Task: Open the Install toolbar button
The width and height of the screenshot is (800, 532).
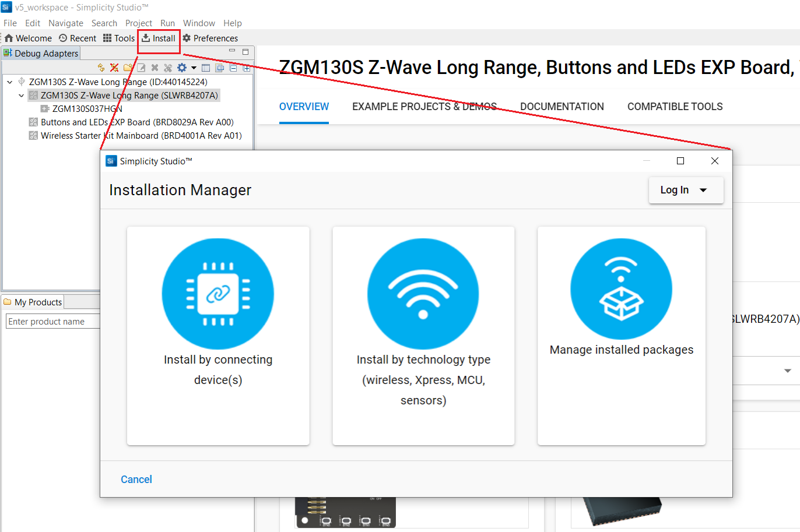Action: (159, 38)
